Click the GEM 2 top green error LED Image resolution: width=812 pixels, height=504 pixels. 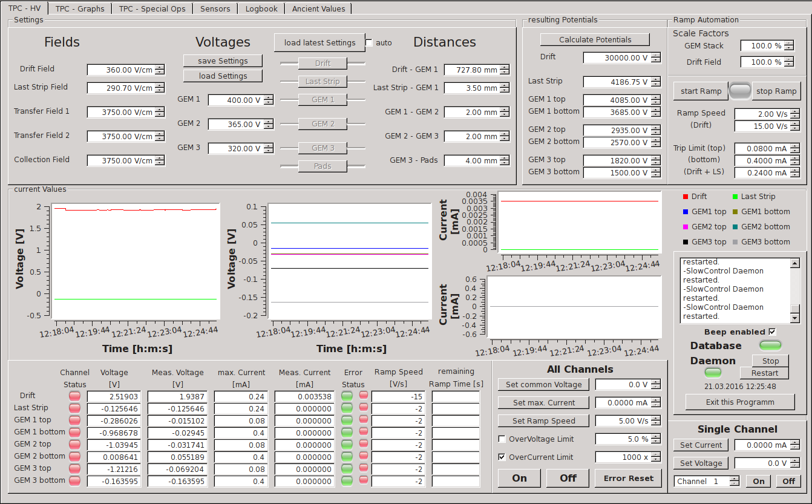click(347, 444)
